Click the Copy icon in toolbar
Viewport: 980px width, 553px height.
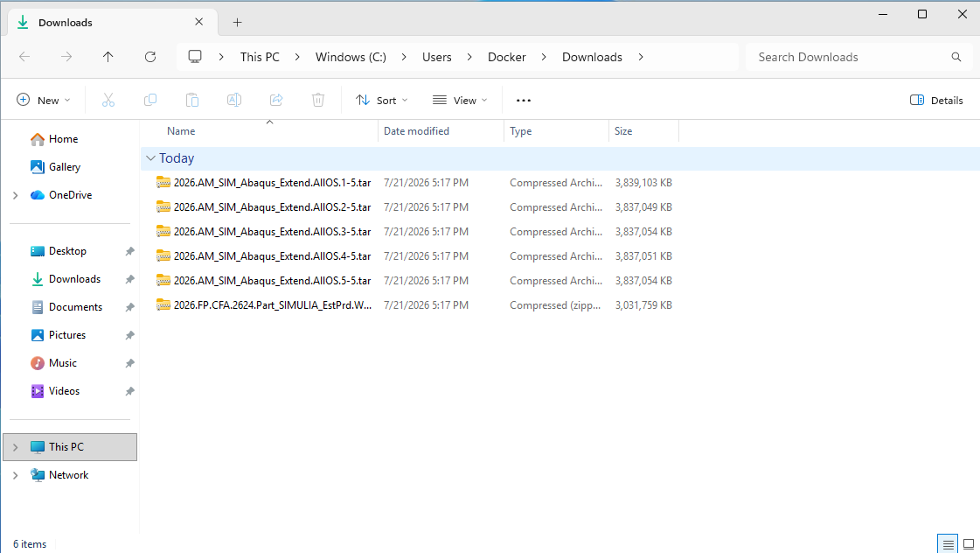pyautogui.click(x=150, y=100)
